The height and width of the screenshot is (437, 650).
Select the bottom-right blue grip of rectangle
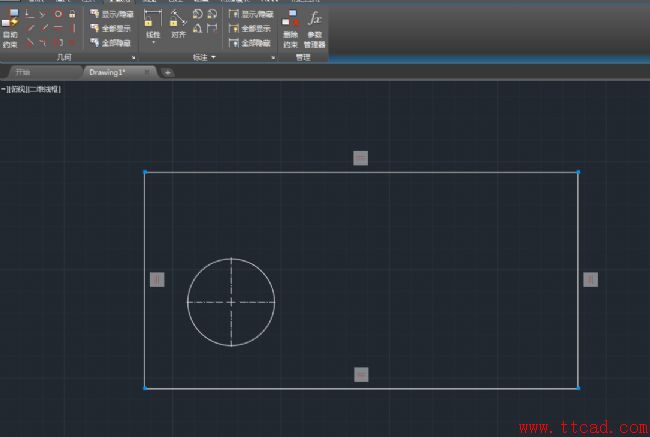(x=578, y=388)
